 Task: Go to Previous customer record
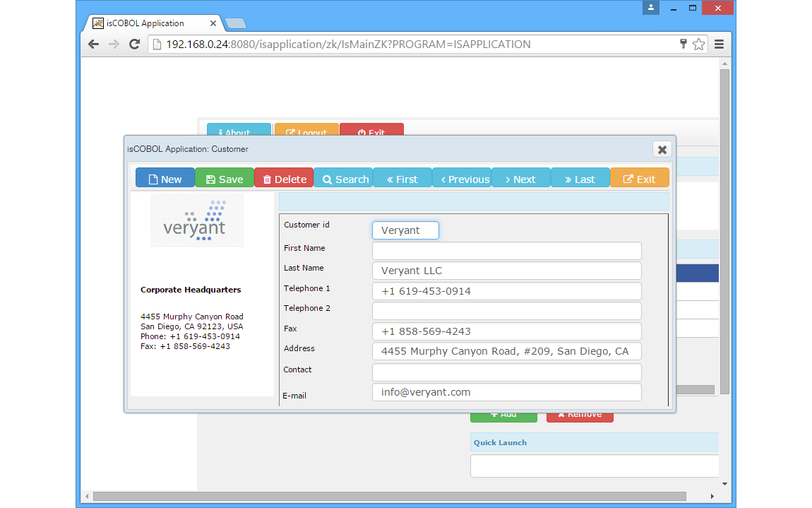point(462,178)
